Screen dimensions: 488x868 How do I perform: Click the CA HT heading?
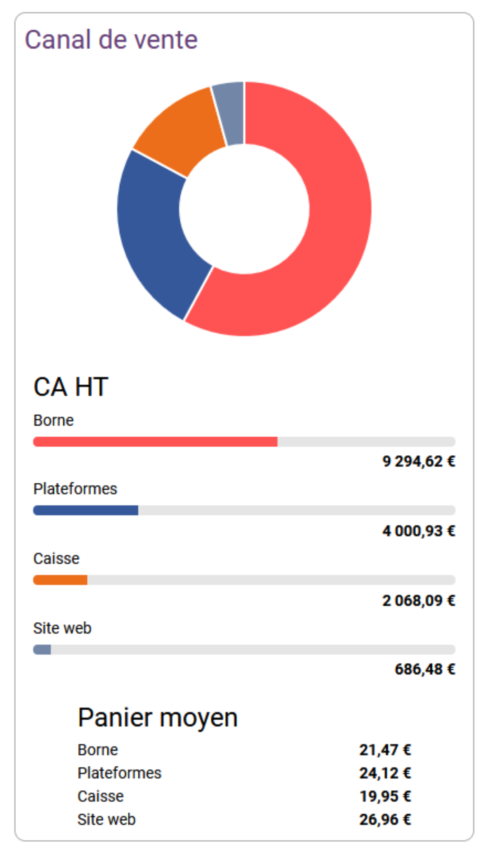pyautogui.click(x=71, y=387)
